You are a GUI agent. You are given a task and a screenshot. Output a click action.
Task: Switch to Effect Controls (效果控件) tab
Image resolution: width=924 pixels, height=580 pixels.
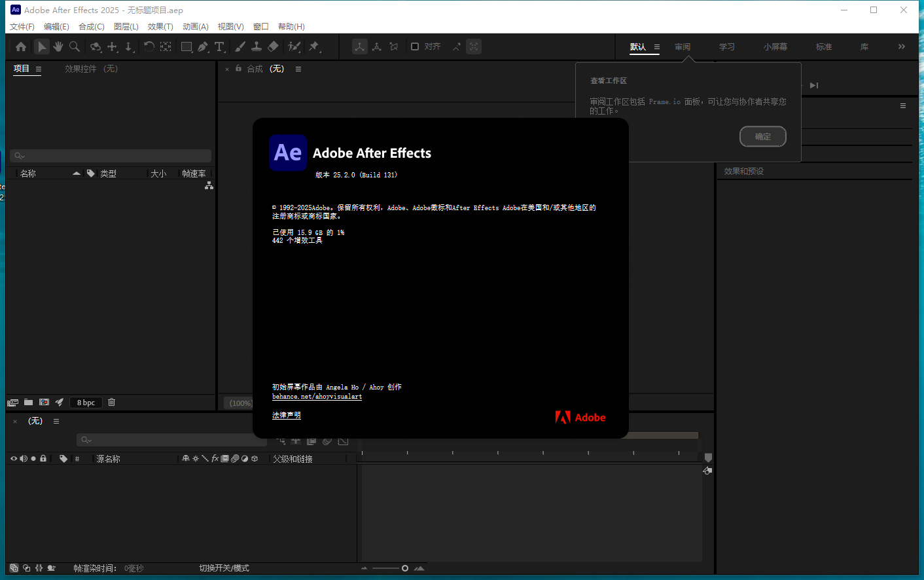tap(91, 69)
